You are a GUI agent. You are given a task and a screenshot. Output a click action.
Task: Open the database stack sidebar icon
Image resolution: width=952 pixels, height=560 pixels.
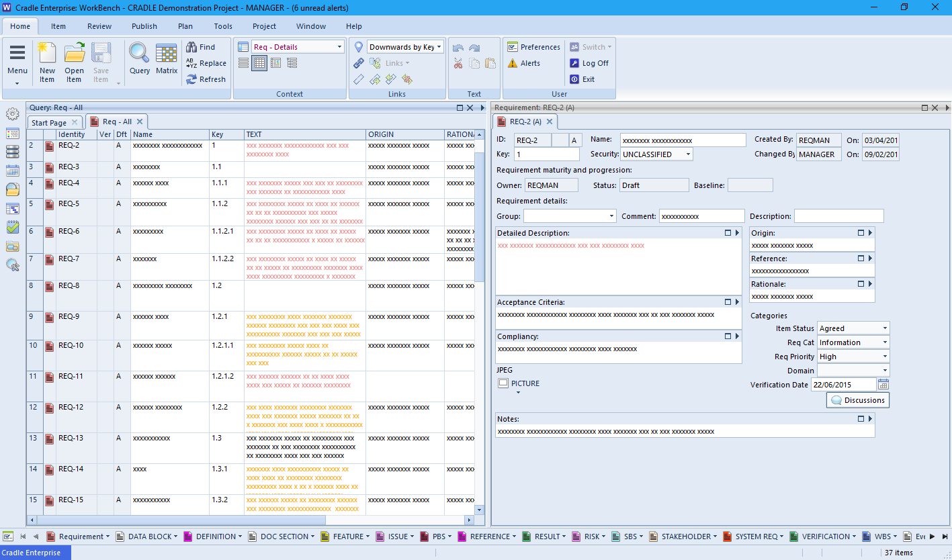(x=12, y=152)
